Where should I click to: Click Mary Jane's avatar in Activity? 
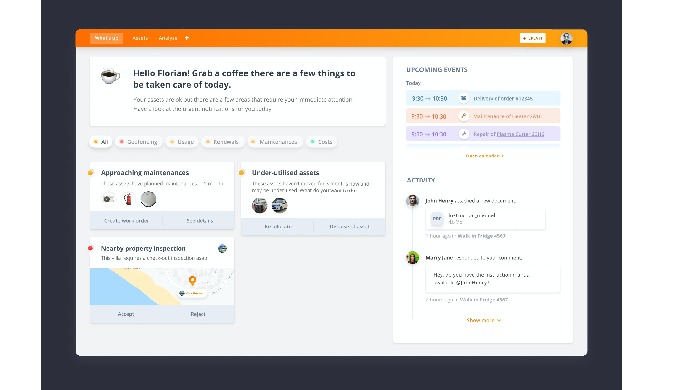(412, 258)
